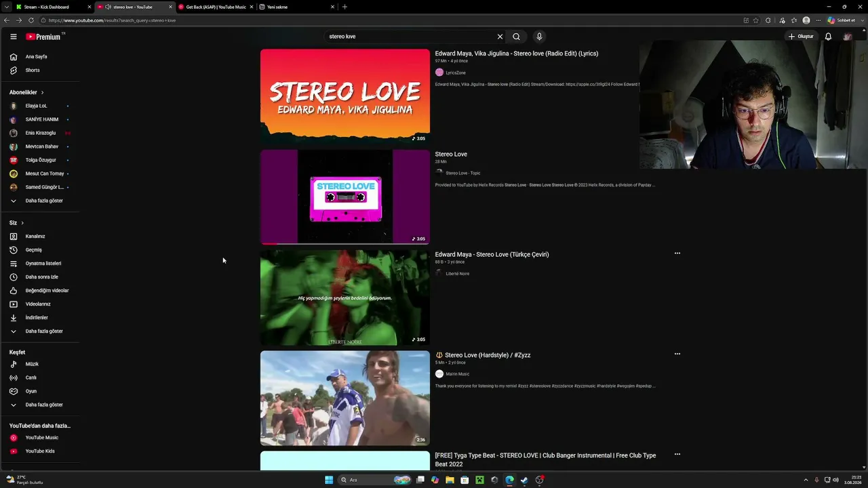The width and height of the screenshot is (868, 488).
Task: Open the browser profile avatar
Action: pyautogui.click(x=806, y=20)
